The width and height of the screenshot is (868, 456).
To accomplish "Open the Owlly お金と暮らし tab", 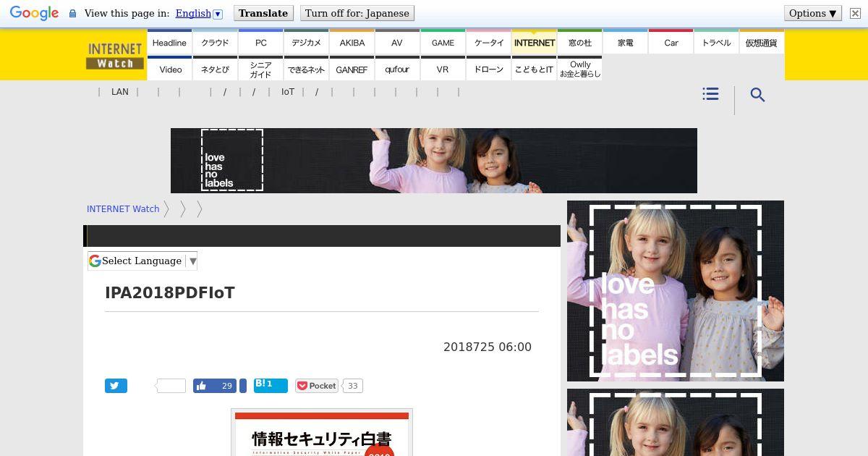I will (x=579, y=69).
